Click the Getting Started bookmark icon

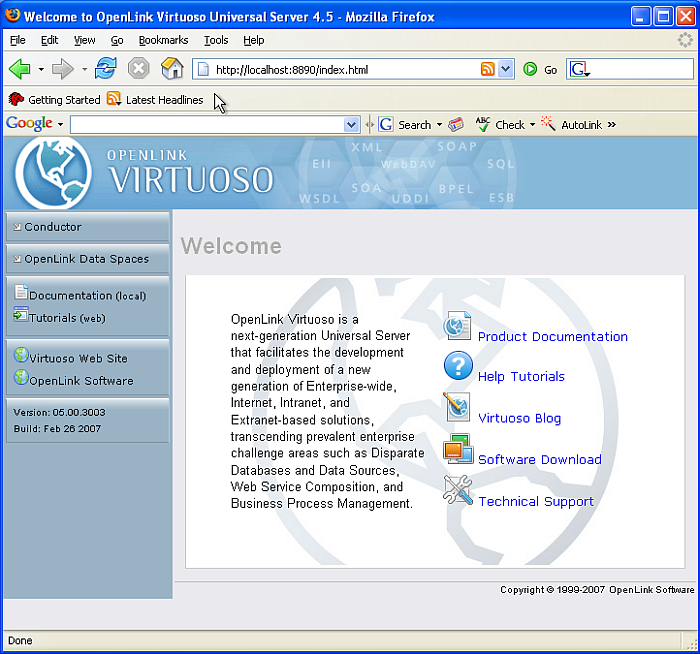pyautogui.click(x=16, y=99)
